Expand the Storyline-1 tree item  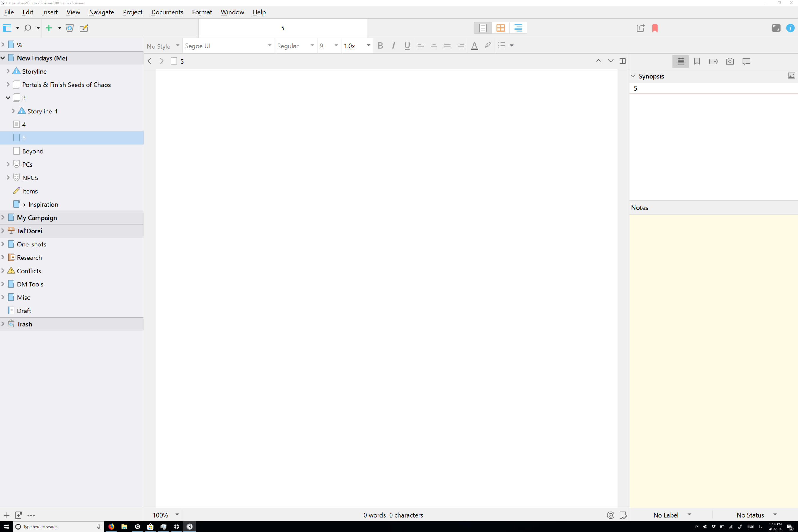(x=13, y=111)
